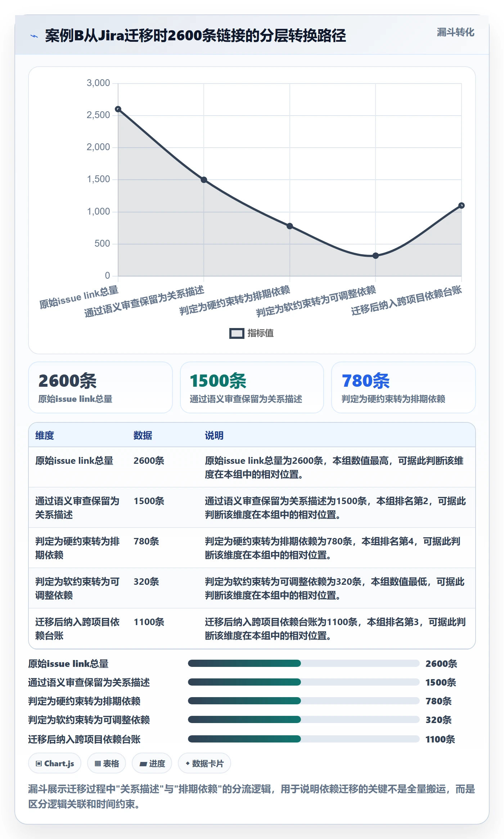This screenshot has width=504, height=839.
Task: Click the chart point above 判定为硬约束转为排期依赖
Action: pyautogui.click(x=290, y=226)
